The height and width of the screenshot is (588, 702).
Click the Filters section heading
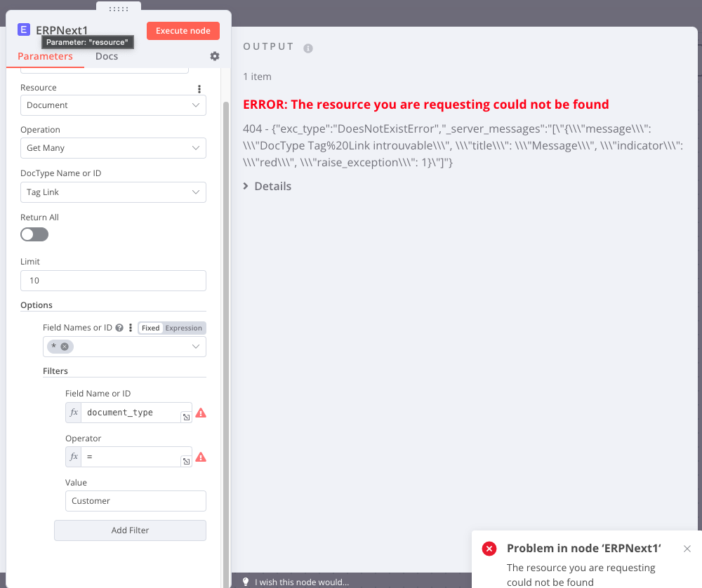point(55,371)
